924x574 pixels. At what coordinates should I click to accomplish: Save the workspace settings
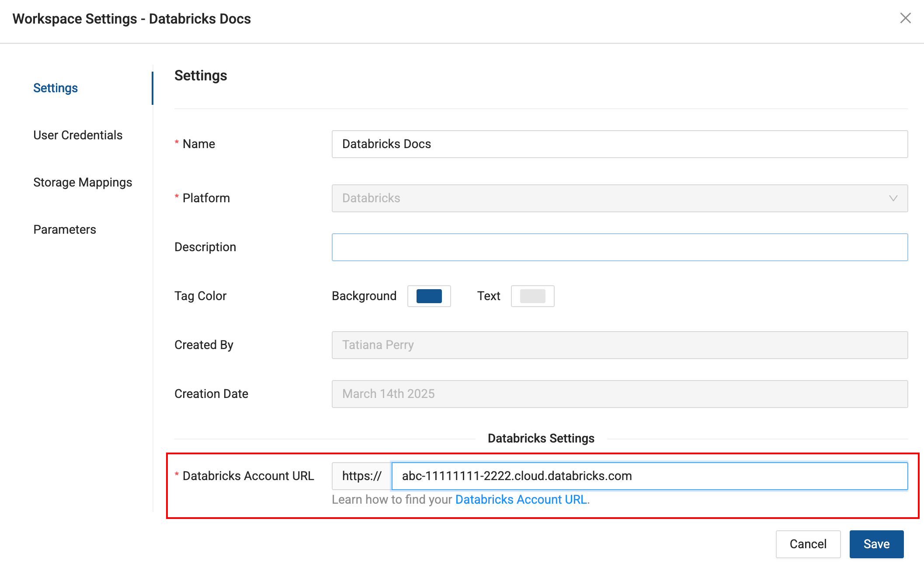pos(876,544)
